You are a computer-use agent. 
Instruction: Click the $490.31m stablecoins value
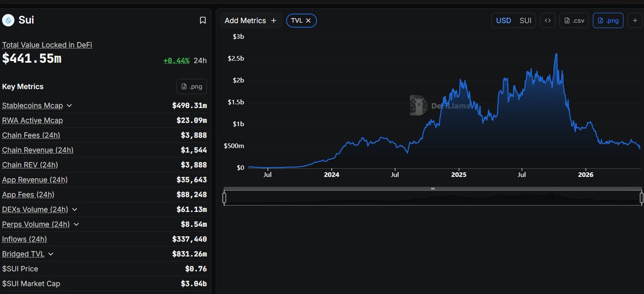pos(189,106)
